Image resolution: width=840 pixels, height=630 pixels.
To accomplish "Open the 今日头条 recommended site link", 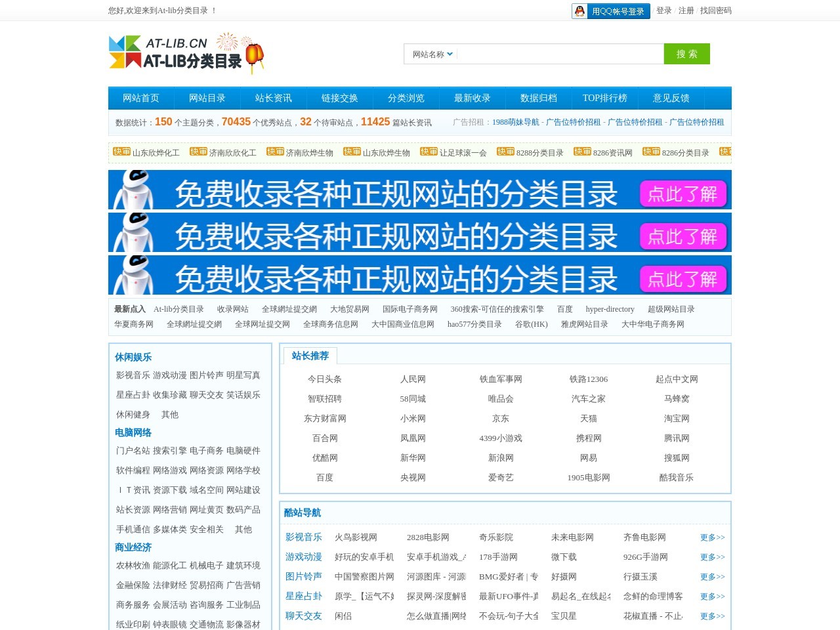I will [325, 379].
